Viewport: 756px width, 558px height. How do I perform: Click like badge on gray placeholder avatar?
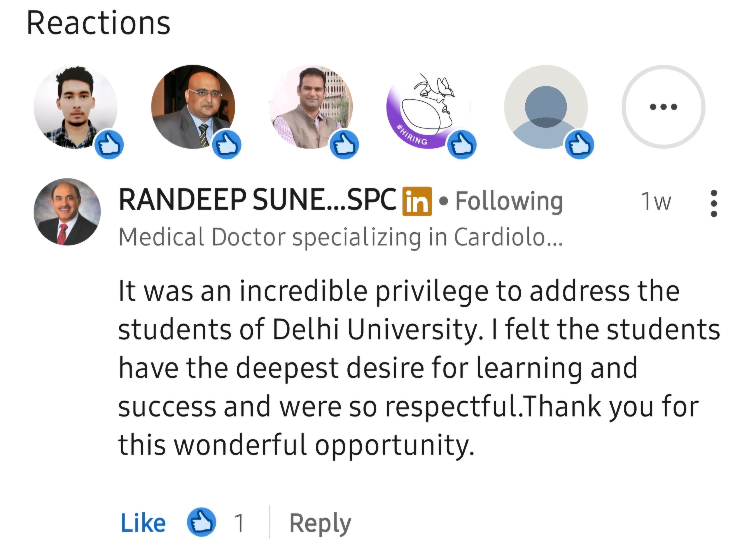pos(579,144)
